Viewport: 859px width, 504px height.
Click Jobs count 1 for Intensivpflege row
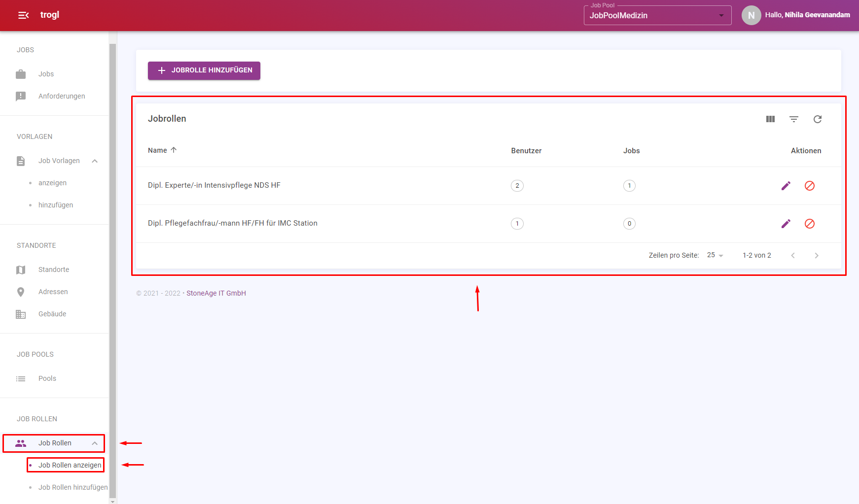(x=629, y=186)
